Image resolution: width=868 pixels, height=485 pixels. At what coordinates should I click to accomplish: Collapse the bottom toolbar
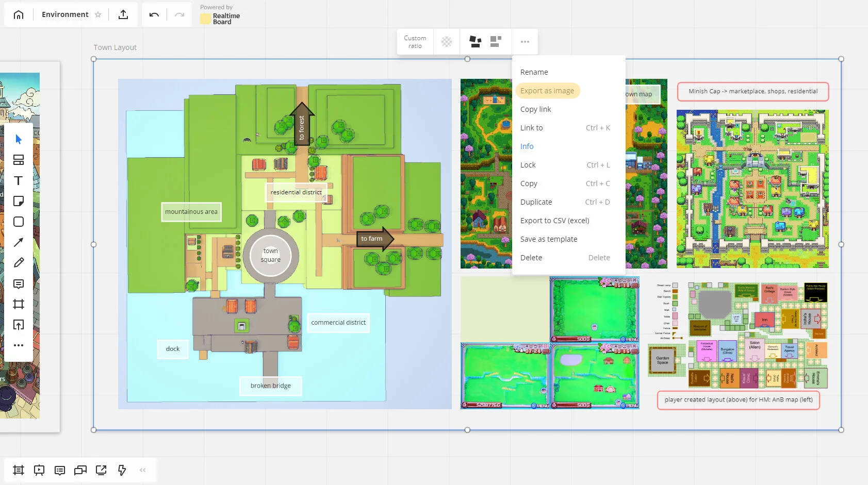[x=143, y=470]
